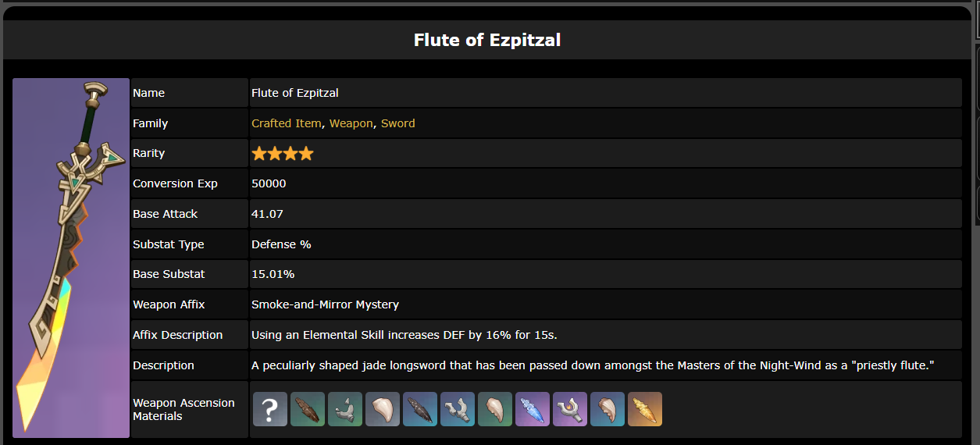
Task: Open the Weapon family link
Action: point(351,123)
